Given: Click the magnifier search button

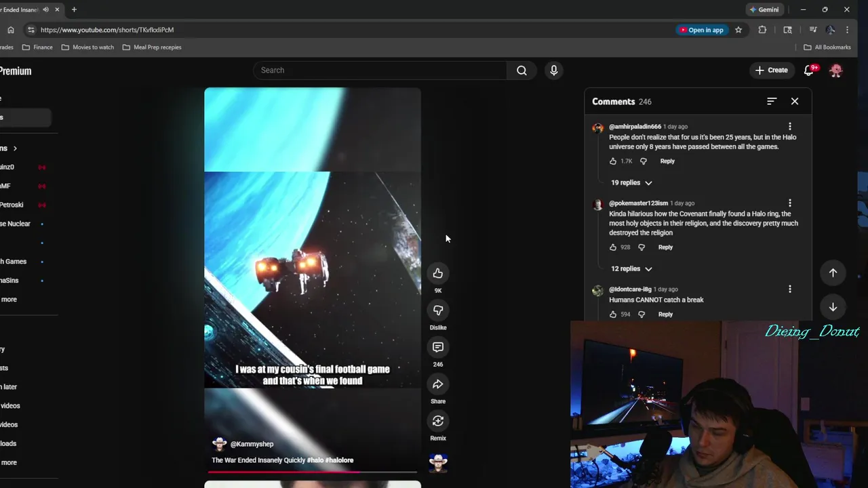Looking at the screenshot, I should point(521,70).
